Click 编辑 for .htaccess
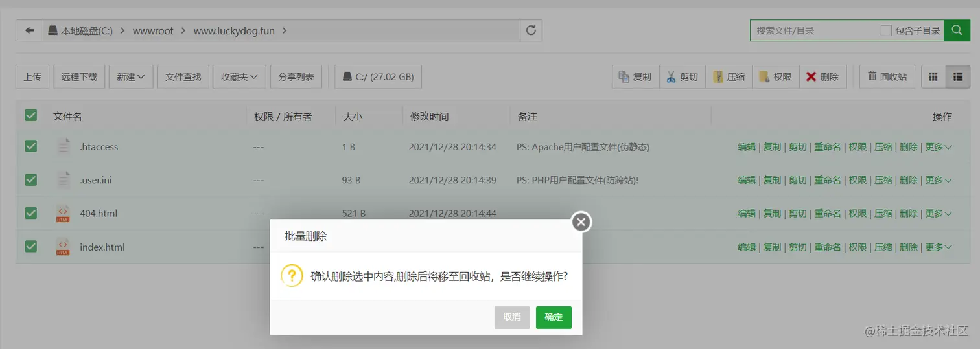Screen dimensions: 980x349 tap(747, 147)
